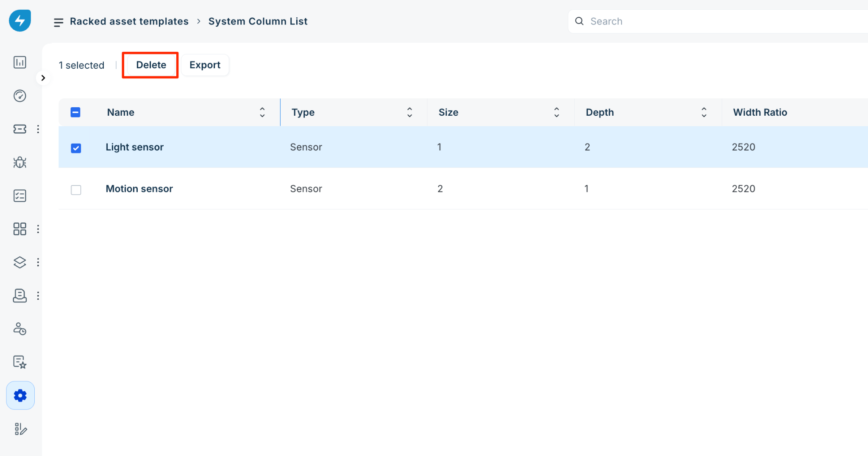Delete the selected Light sensor
Viewport: 868px width, 456px height.
coord(150,65)
